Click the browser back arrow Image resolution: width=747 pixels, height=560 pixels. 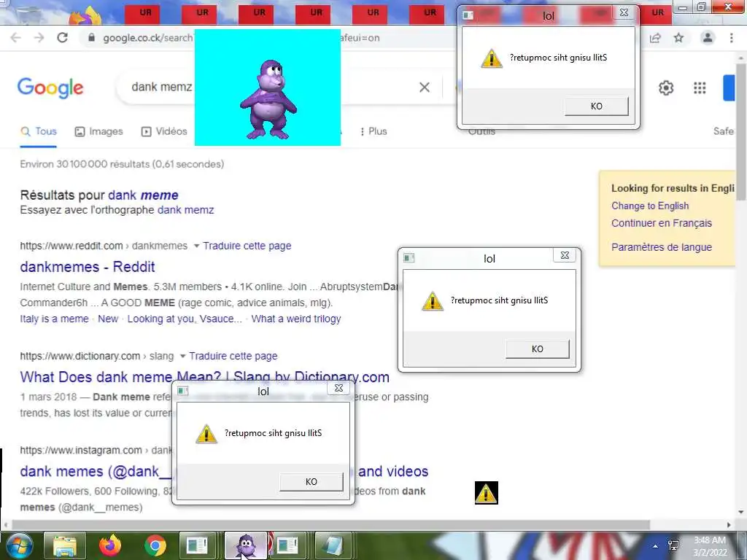point(16,38)
